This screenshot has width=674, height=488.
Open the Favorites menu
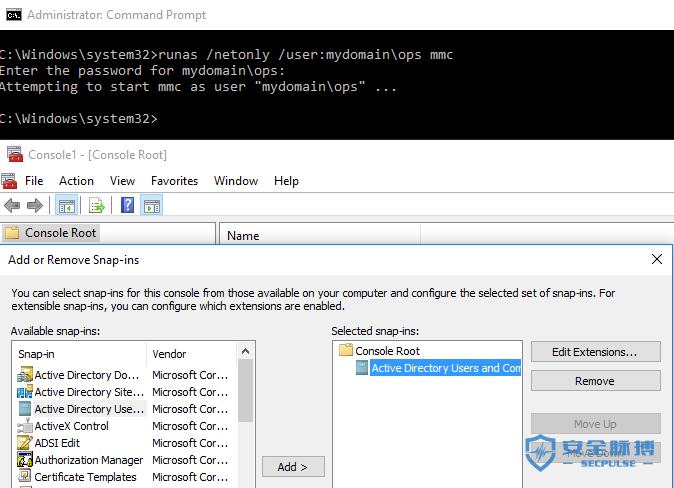tap(174, 181)
